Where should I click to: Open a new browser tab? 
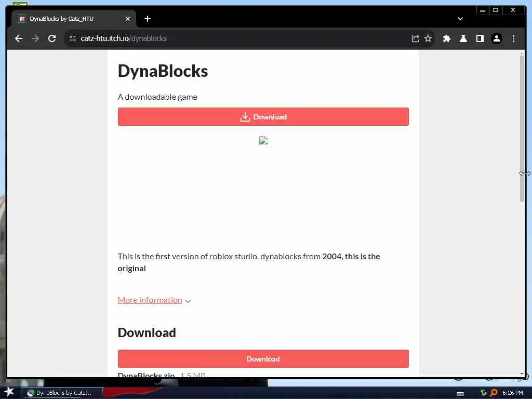tap(147, 19)
